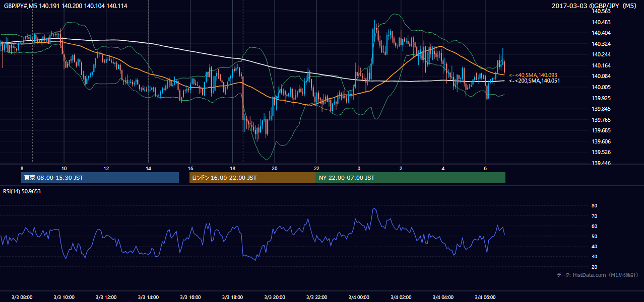Click hour tick 16 below price chart
This screenshot has height=302, width=644.
(190, 168)
